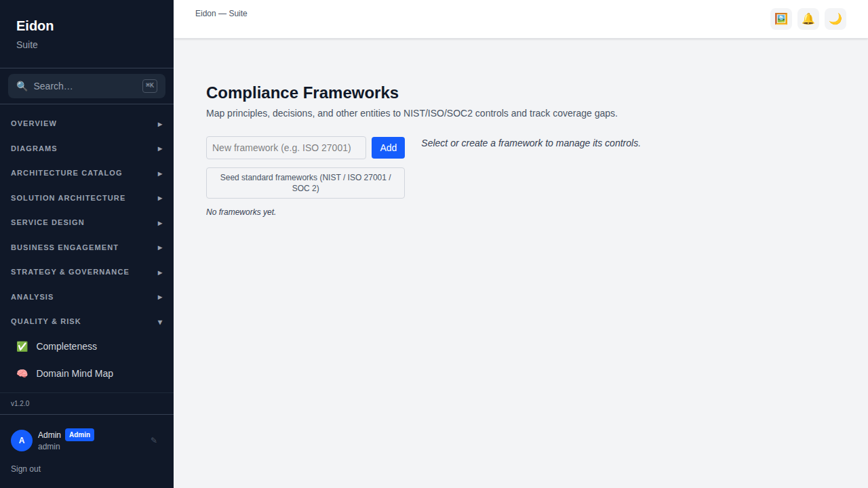
Task: Open the Domain Mind Map page
Action: [x=87, y=373]
